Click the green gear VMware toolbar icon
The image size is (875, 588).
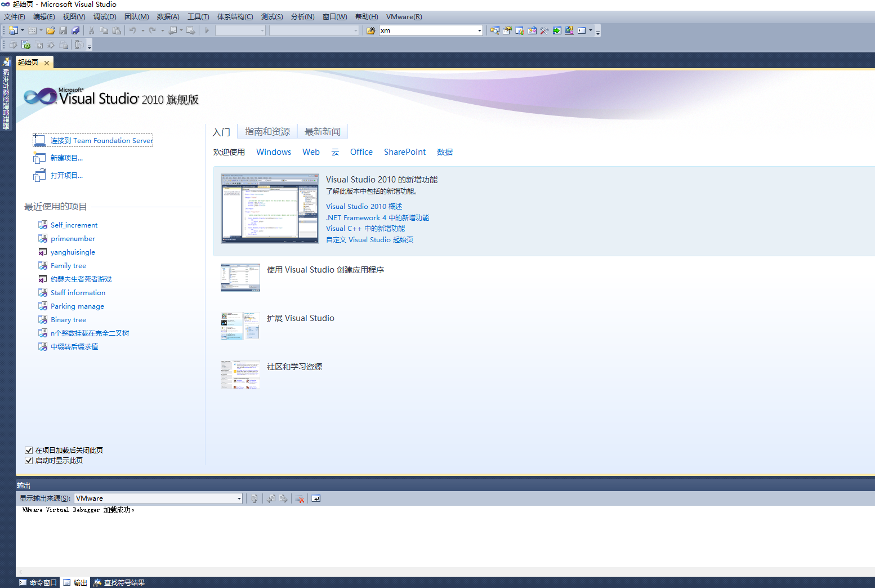coord(26,45)
